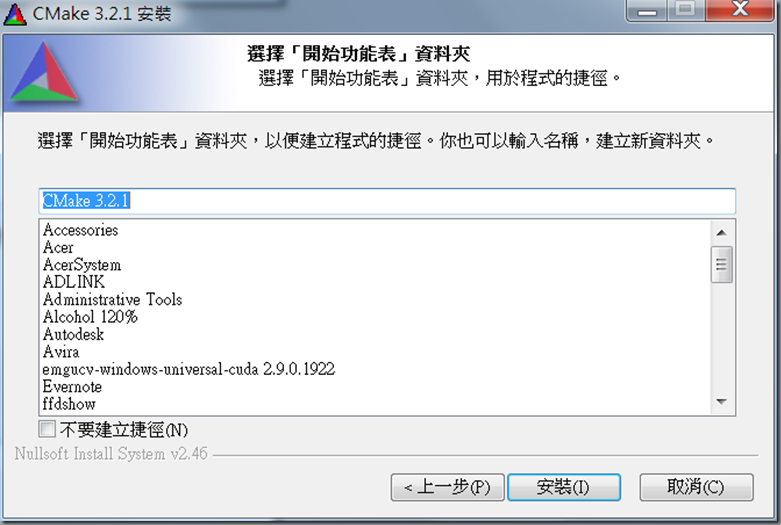Select the Alcohol 120% entry
This screenshot has height=525, width=781.
90,317
